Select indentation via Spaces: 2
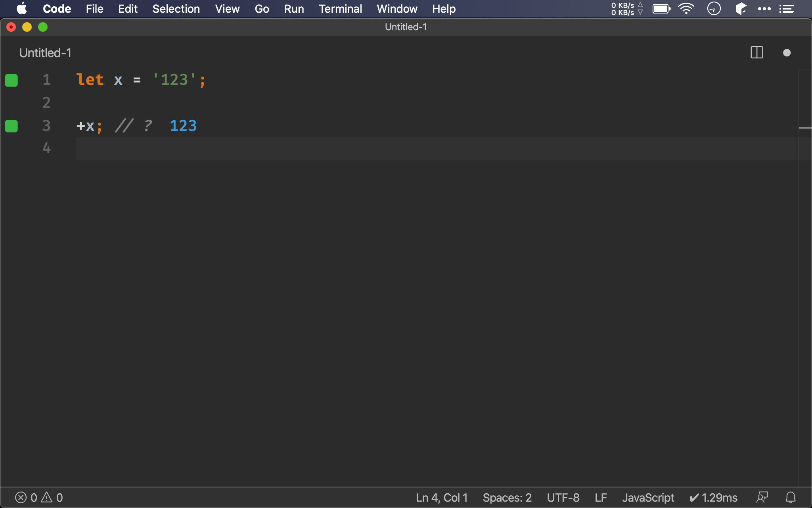Image resolution: width=812 pixels, height=508 pixels. click(x=507, y=497)
